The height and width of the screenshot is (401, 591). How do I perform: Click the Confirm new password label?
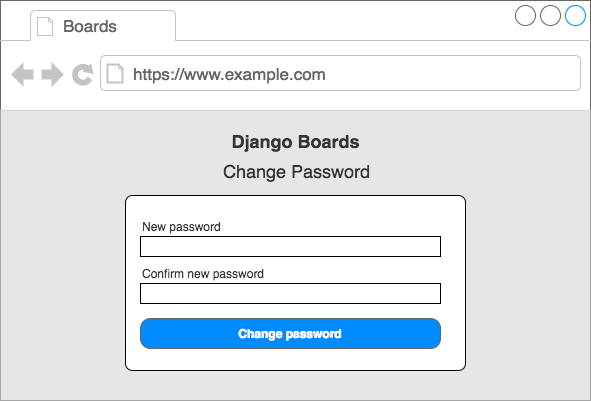click(x=203, y=274)
